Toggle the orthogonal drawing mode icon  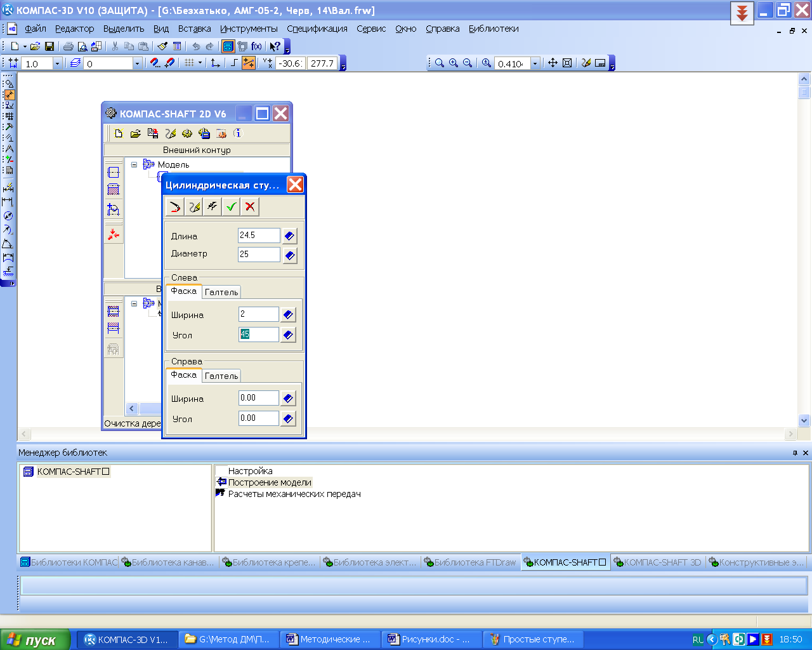click(x=234, y=63)
